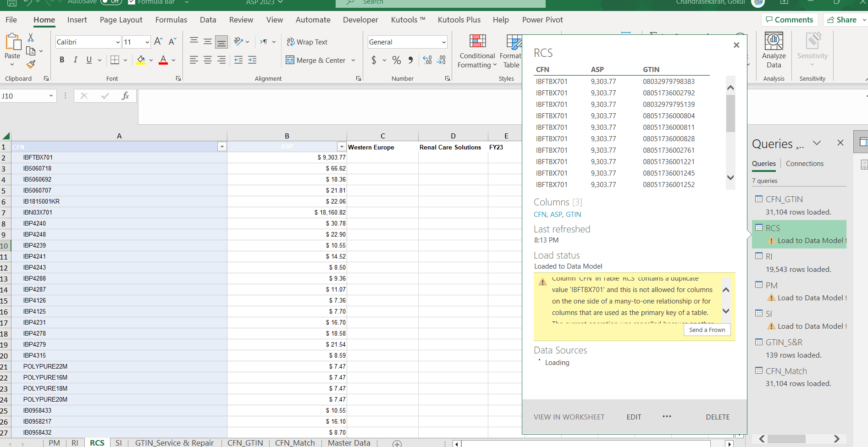Uncheck the Formula Bar checkbox

(132, 2)
